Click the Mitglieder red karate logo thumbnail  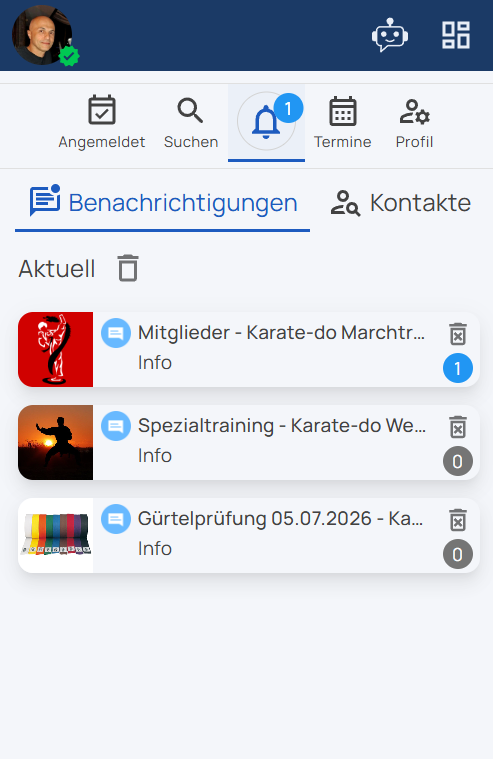click(56, 349)
